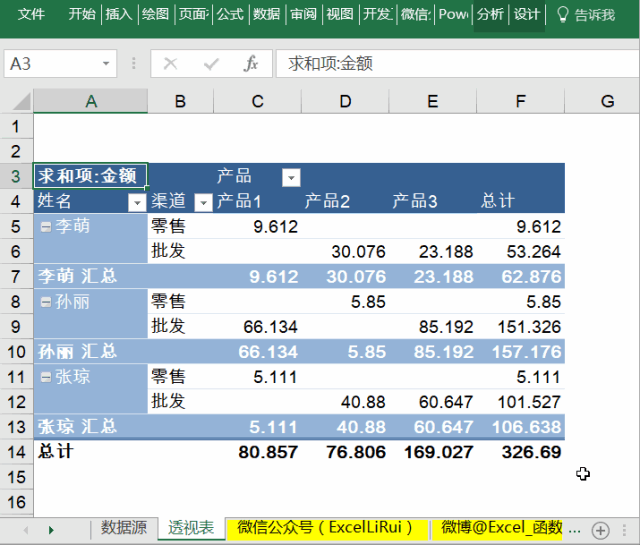Click the Tell Me lightbulb icon
The image size is (640, 545).
click(563, 15)
